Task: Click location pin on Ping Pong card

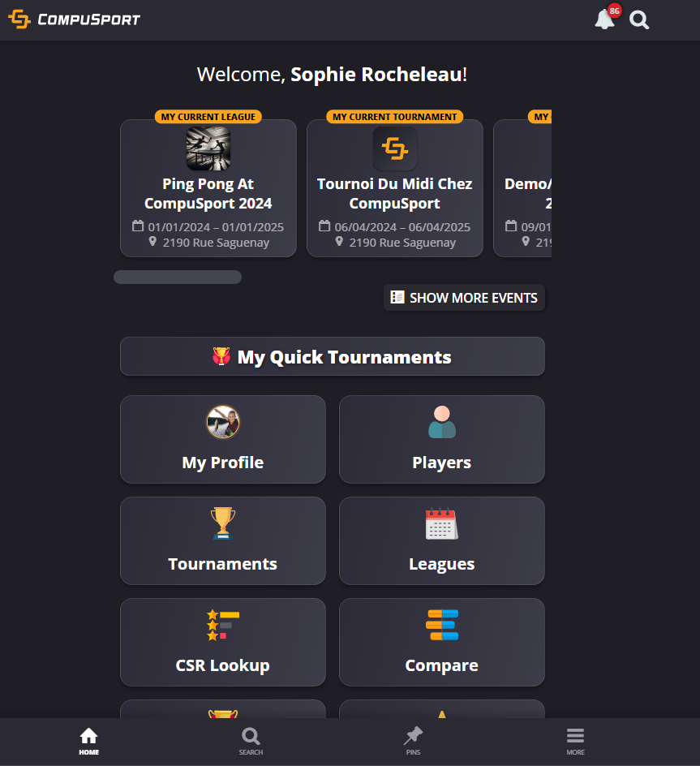Action: (152, 241)
